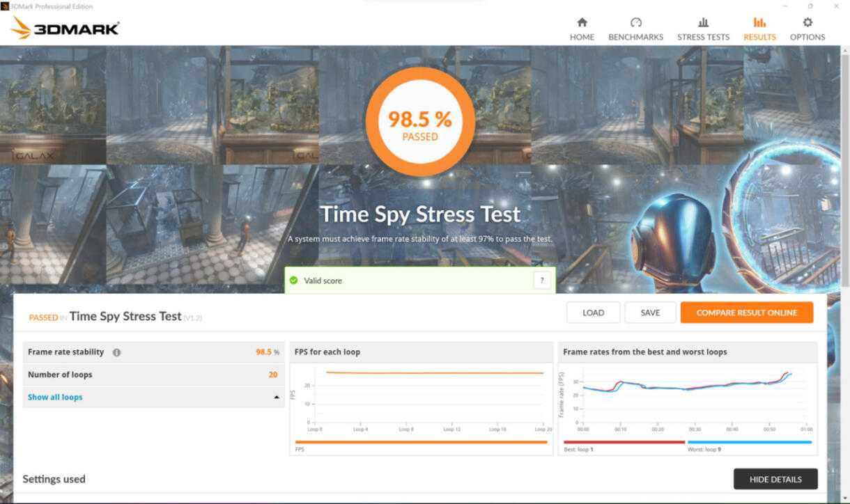Click the orange FPS legend bar
This screenshot has height=504, width=850.
421,442
